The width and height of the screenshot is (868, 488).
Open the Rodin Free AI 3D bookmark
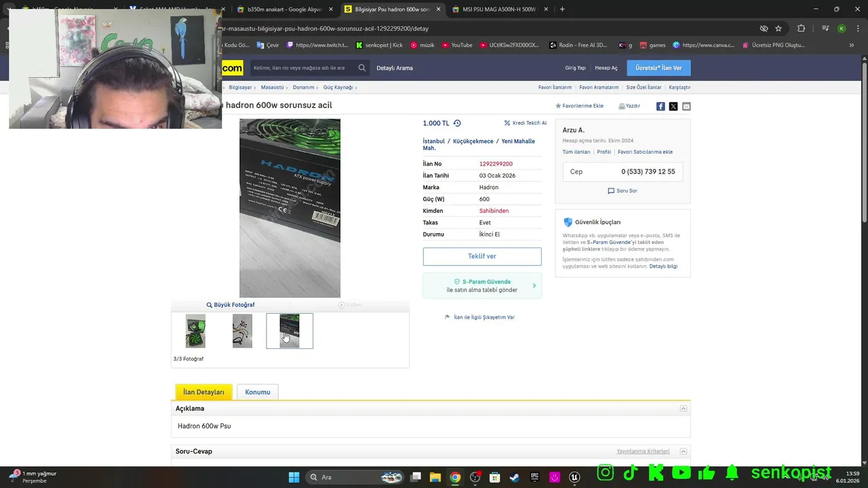pos(578,45)
